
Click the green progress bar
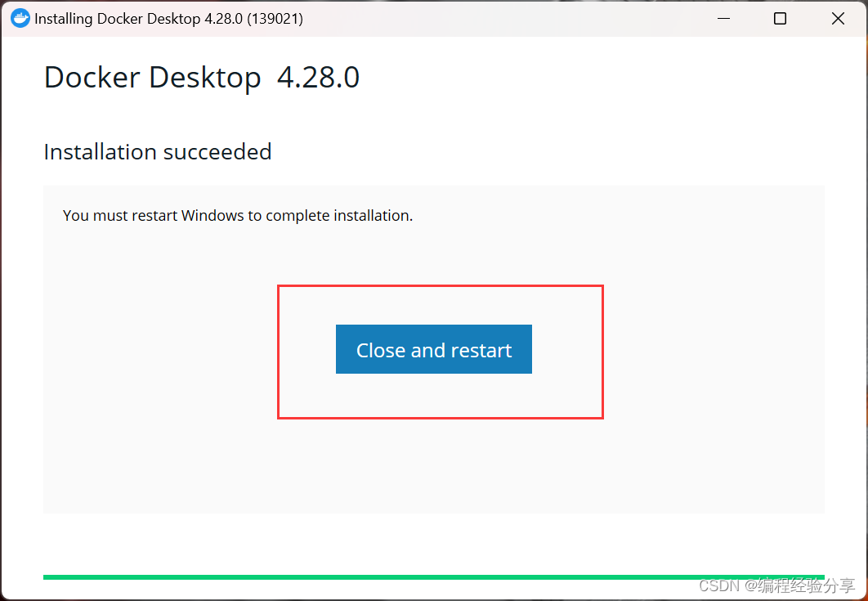click(x=433, y=576)
